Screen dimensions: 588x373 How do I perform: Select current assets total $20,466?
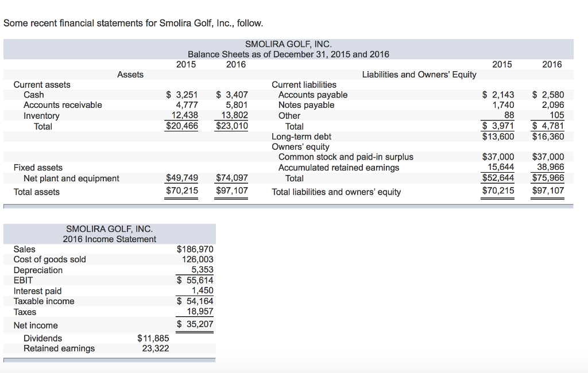click(182, 126)
